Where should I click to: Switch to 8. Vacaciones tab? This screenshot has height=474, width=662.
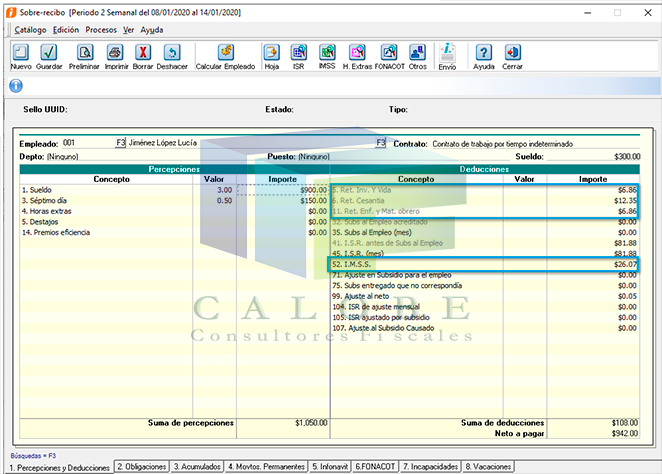tap(488, 466)
